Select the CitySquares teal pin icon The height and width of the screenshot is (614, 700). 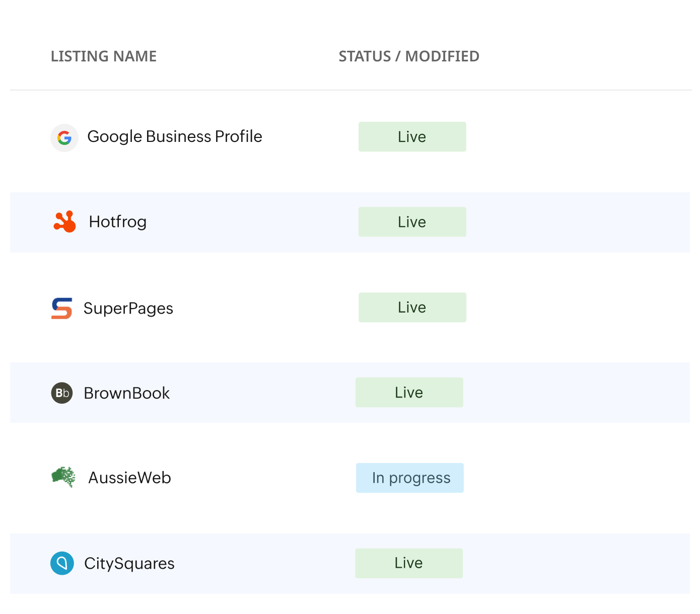point(62,563)
